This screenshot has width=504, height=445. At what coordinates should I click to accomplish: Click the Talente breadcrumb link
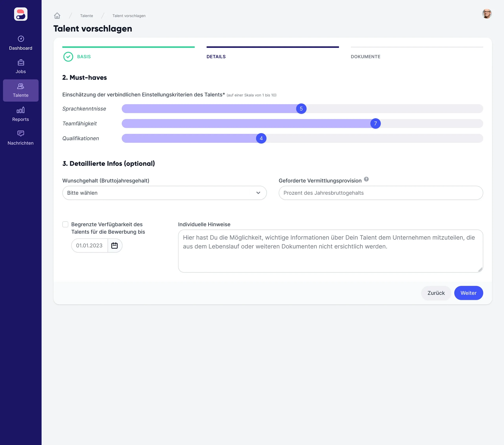(x=87, y=16)
